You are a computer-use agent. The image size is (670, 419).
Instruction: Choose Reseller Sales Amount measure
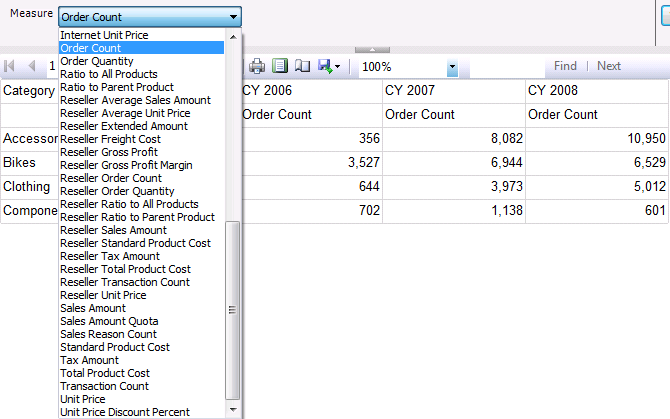pyautogui.click(x=113, y=230)
